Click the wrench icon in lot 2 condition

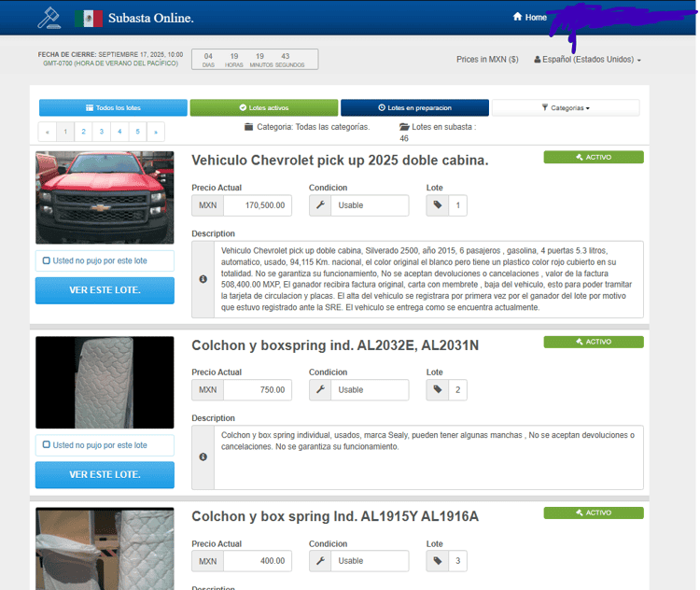click(x=320, y=390)
